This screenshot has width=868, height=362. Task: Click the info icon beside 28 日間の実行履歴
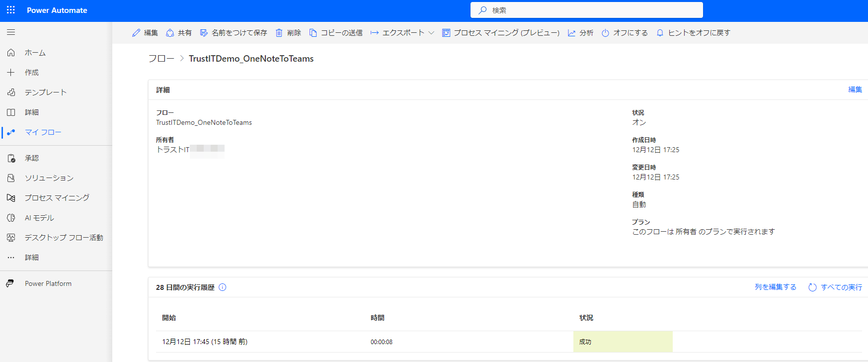[223, 287]
